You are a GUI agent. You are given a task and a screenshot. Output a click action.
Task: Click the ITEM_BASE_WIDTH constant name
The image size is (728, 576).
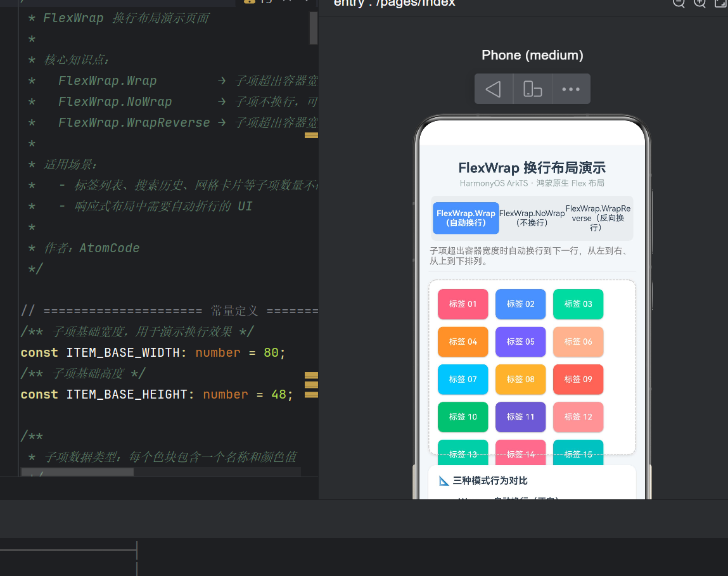[x=122, y=352]
